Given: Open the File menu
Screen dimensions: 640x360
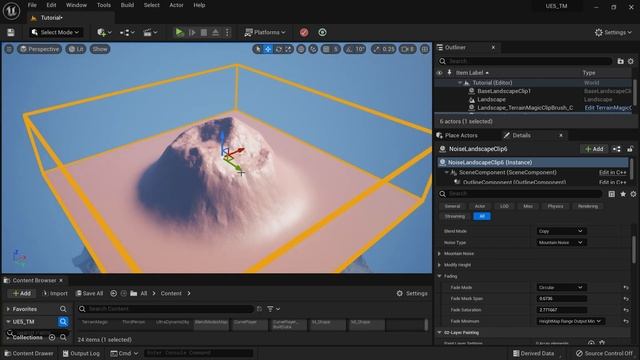Looking at the screenshot, I should pos(32,5).
